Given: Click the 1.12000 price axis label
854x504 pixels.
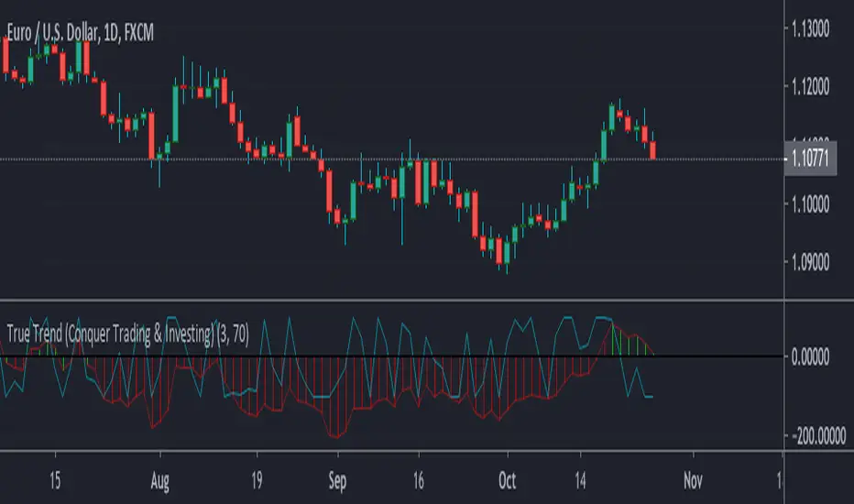Looking at the screenshot, I should [810, 86].
